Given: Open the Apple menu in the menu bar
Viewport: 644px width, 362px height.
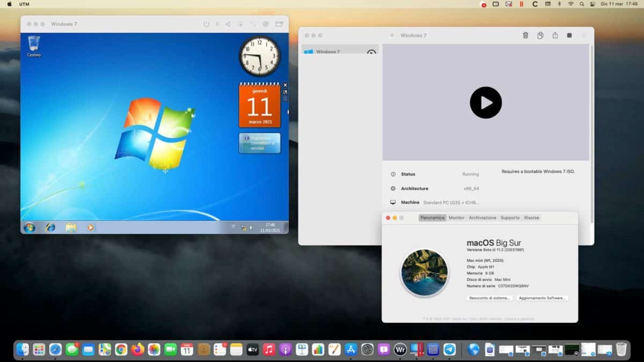Looking at the screenshot, I should tap(9, 4).
